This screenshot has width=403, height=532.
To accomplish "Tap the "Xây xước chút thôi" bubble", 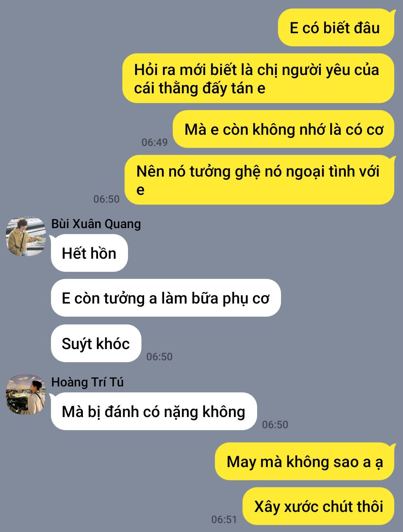I will tap(319, 506).
